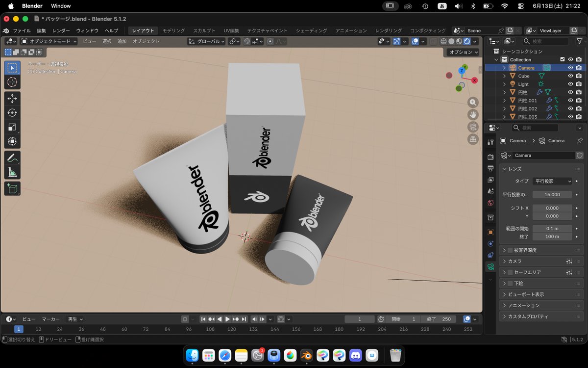Viewport: 588px width, 368px height.
Task: Uncheck the Collection exclude checkbox
Action: (x=563, y=59)
